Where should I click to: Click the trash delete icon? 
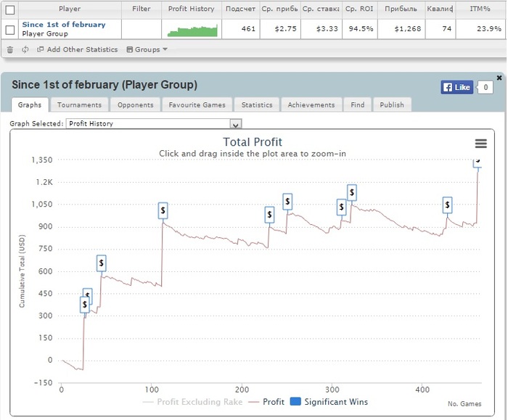tap(10, 49)
